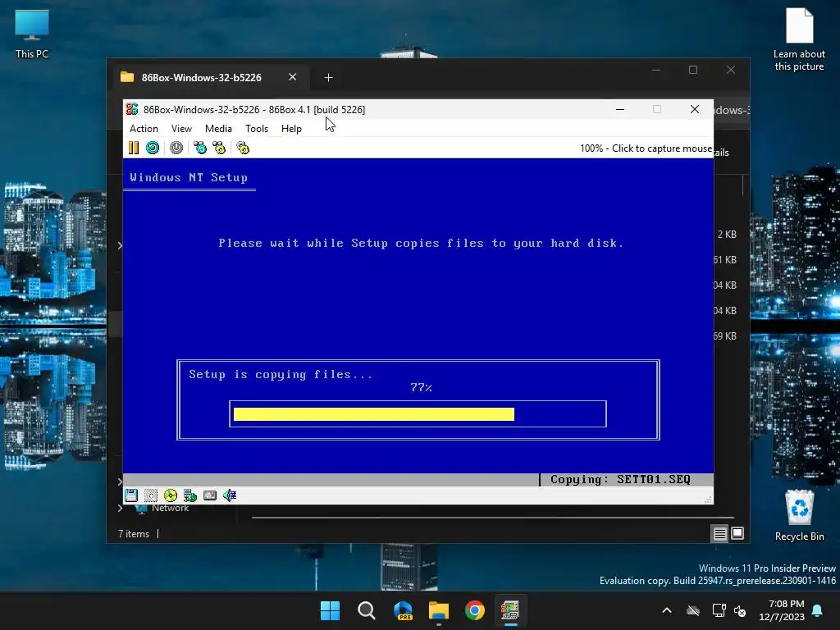Viewport: 840px width, 630px height.
Task: Click the sound speaker status bar icon
Action: click(x=230, y=495)
